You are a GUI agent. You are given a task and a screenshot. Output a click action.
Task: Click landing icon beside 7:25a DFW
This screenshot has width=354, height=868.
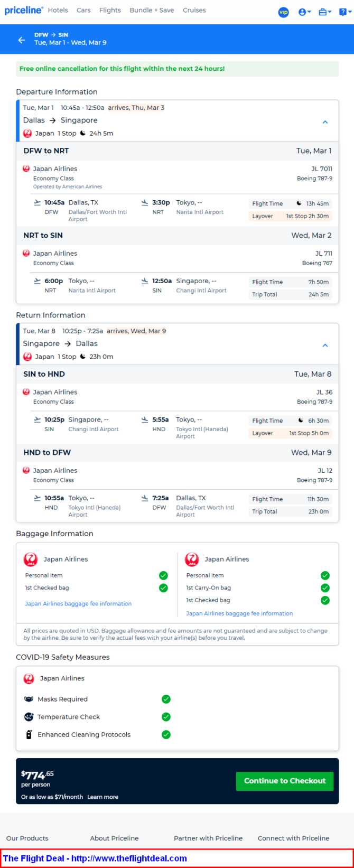coord(145,498)
